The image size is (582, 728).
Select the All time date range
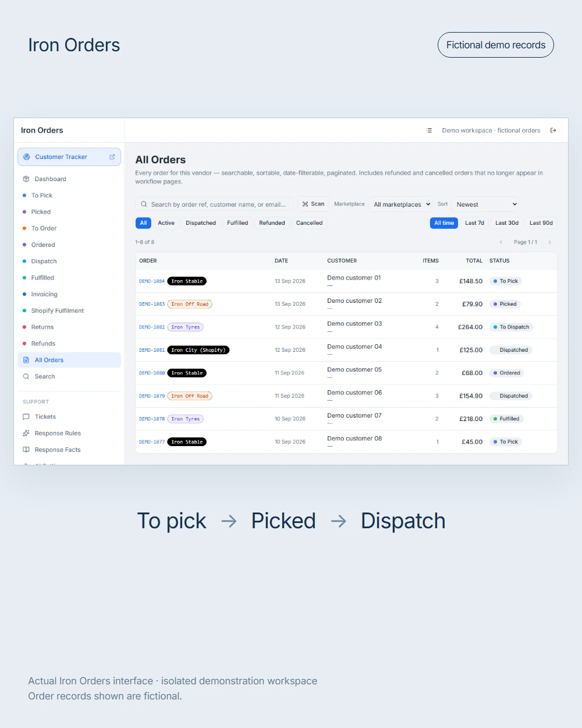(444, 223)
